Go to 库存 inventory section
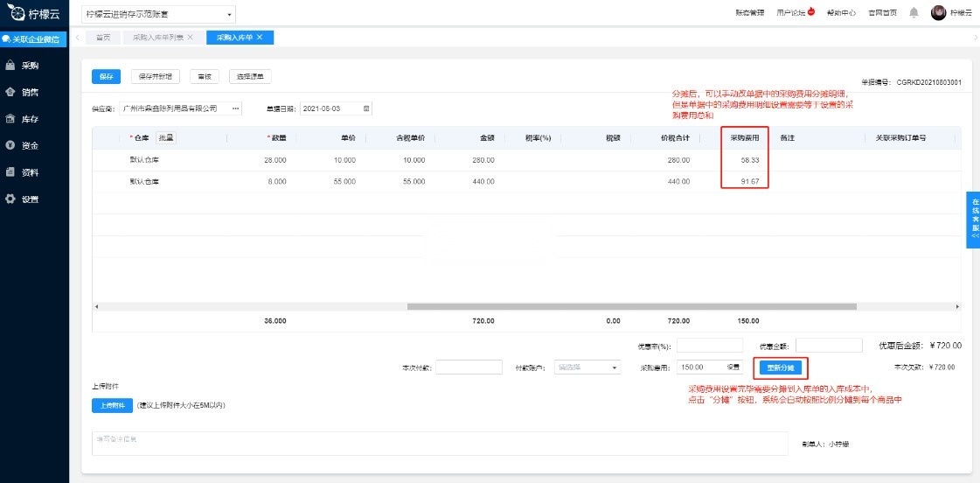980x483 pixels. 29,119
